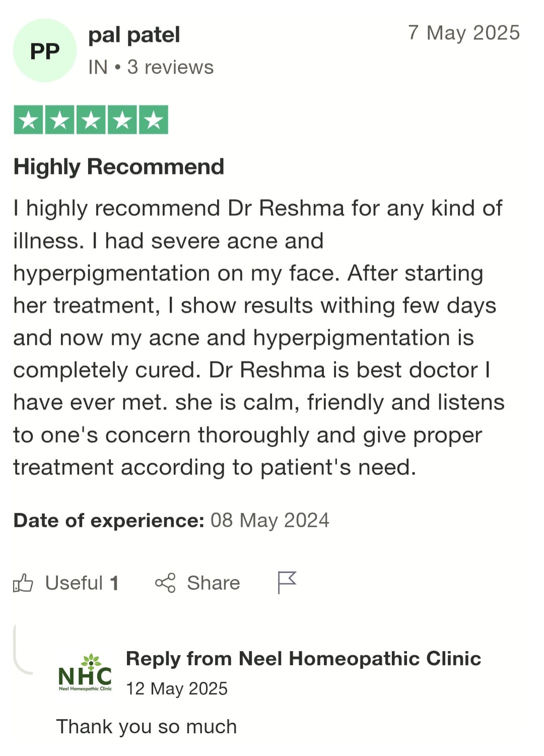The image size is (544, 756).
Task: Click the second green rating star
Action: [60, 120]
